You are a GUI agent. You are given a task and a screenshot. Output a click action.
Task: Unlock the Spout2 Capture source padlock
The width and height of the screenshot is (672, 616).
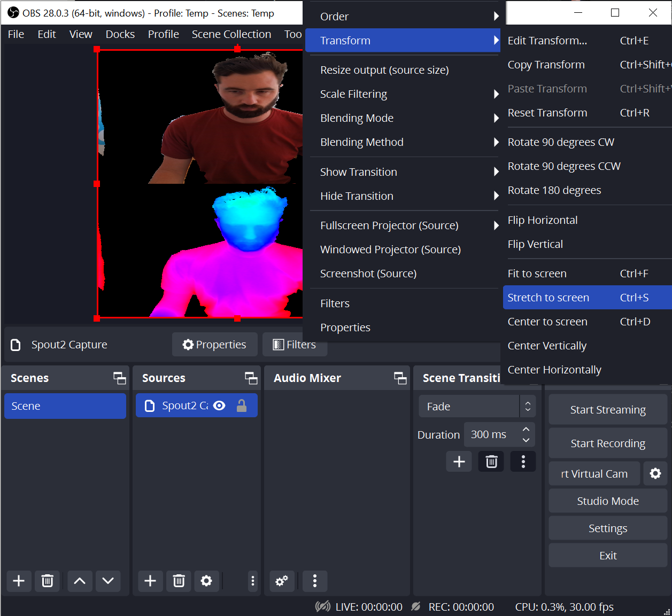tap(241, 405)
